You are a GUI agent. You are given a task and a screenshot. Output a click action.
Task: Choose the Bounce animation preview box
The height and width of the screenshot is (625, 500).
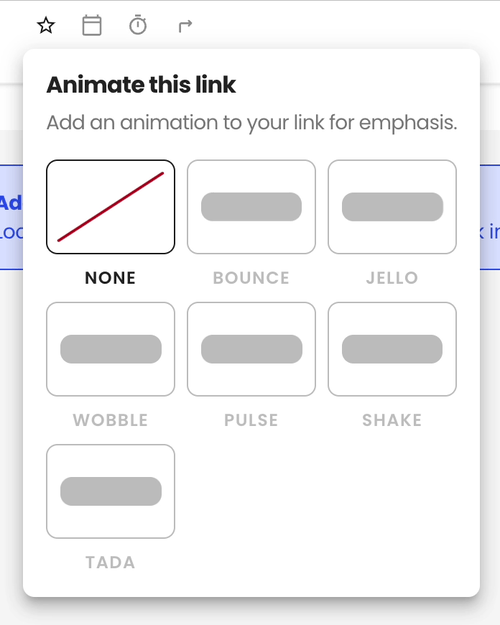(251, 207)
